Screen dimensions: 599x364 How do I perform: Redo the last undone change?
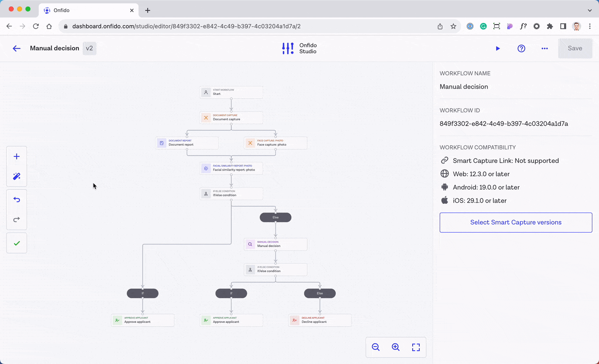(17, 220)
